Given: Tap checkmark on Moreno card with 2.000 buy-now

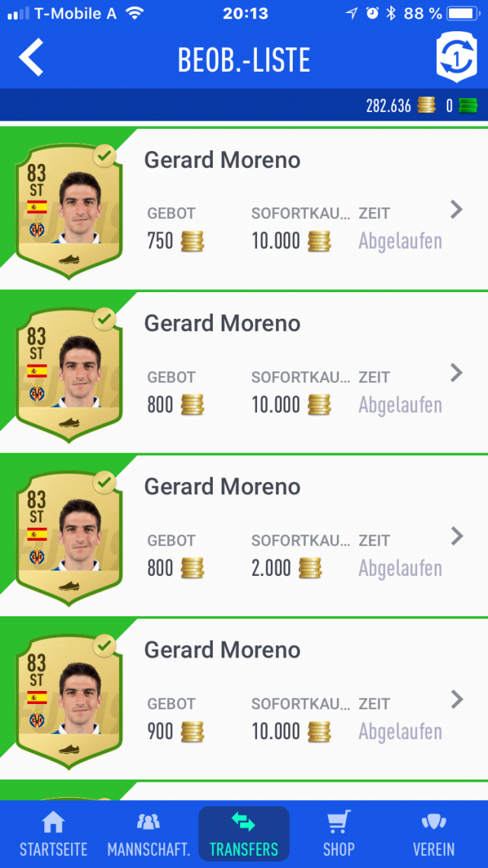Looking at the screenshot, I should point(104,482).
